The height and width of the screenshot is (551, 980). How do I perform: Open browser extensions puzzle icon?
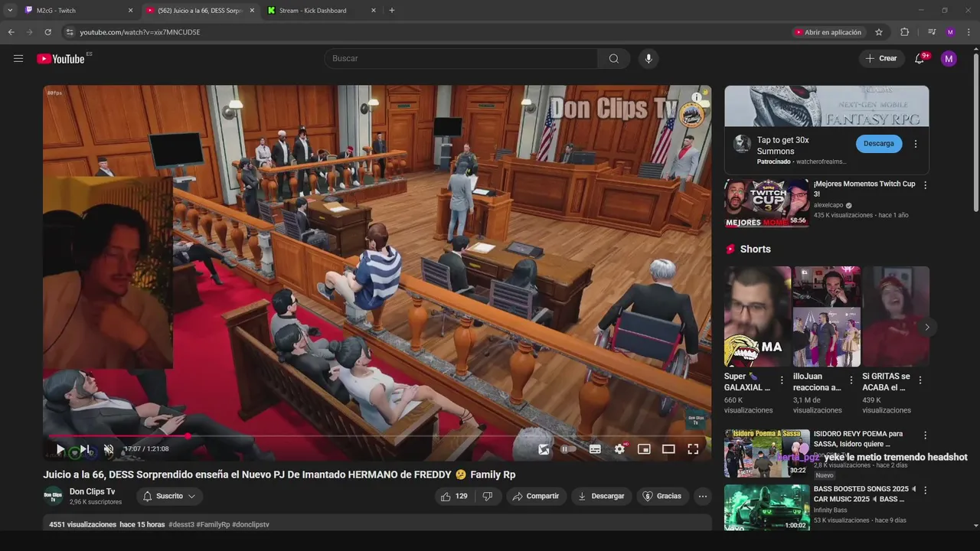[904, 32]
